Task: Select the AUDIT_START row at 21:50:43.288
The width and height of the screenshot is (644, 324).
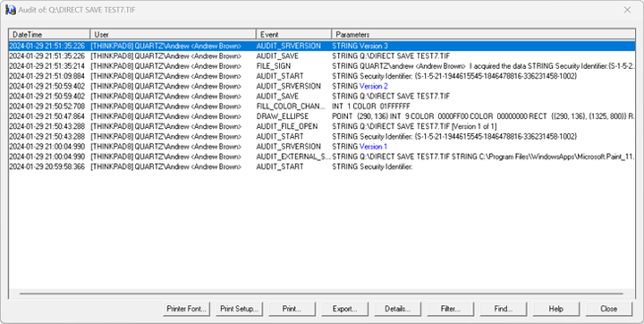Action: 322,137
